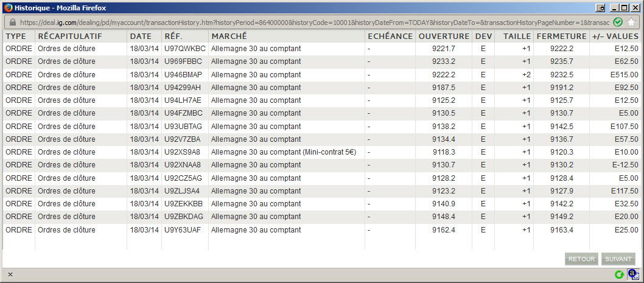Click the E25.00 profit value

point(626,230)
